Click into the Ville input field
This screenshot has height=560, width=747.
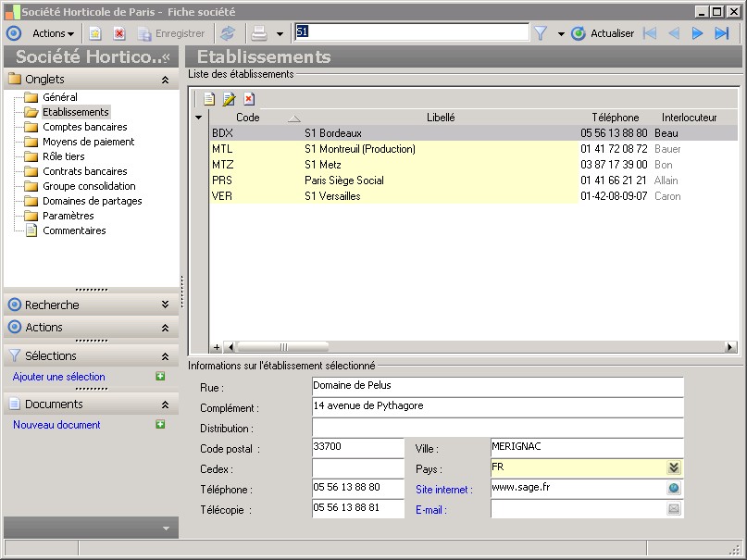pos(587,447)
